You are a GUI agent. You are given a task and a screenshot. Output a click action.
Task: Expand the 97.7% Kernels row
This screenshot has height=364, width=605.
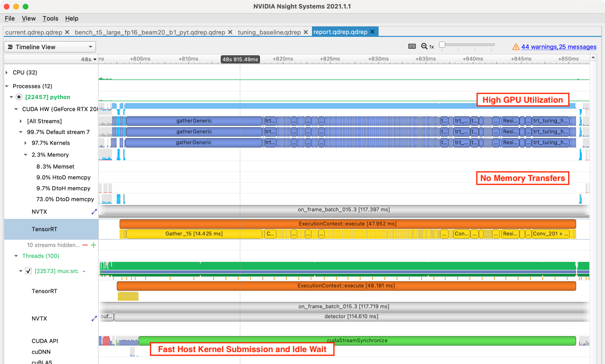26,143
